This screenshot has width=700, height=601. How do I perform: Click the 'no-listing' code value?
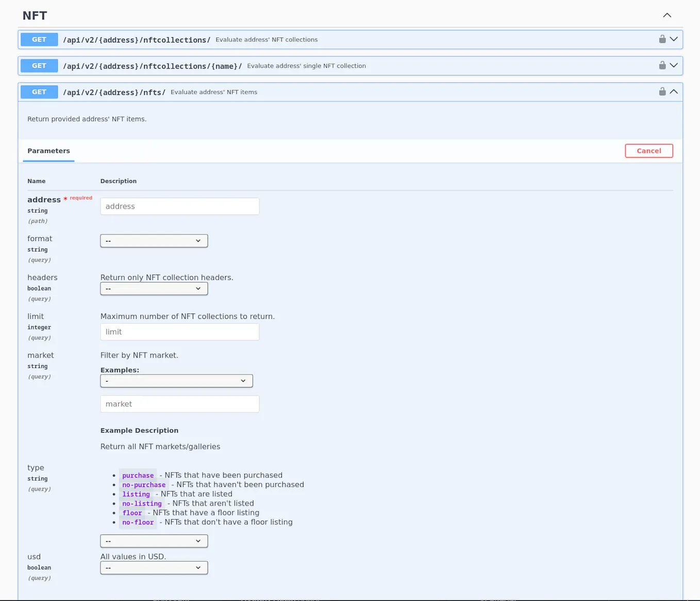point(142,504)
